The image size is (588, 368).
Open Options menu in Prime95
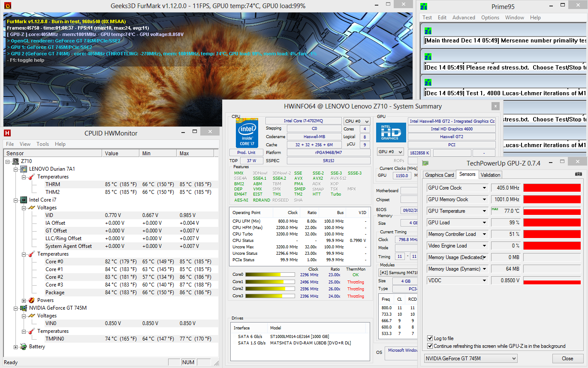(x=490, y=18)
